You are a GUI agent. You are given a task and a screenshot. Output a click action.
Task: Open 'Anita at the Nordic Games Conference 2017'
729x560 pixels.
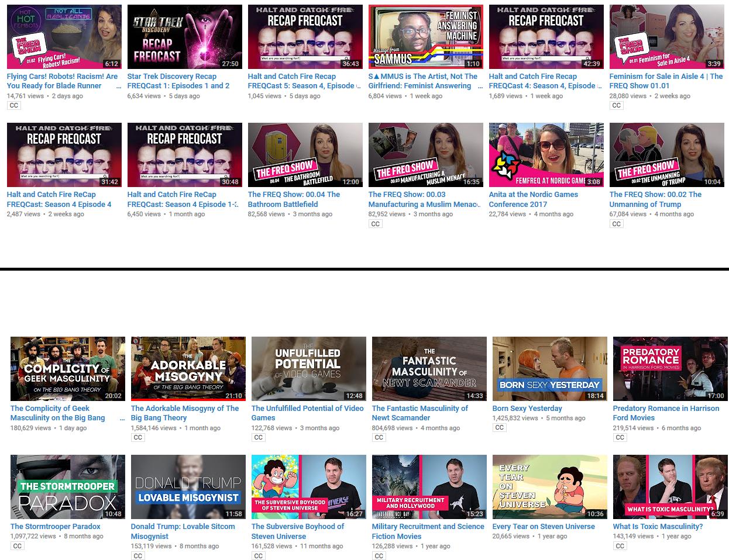(x=534, y=199)
